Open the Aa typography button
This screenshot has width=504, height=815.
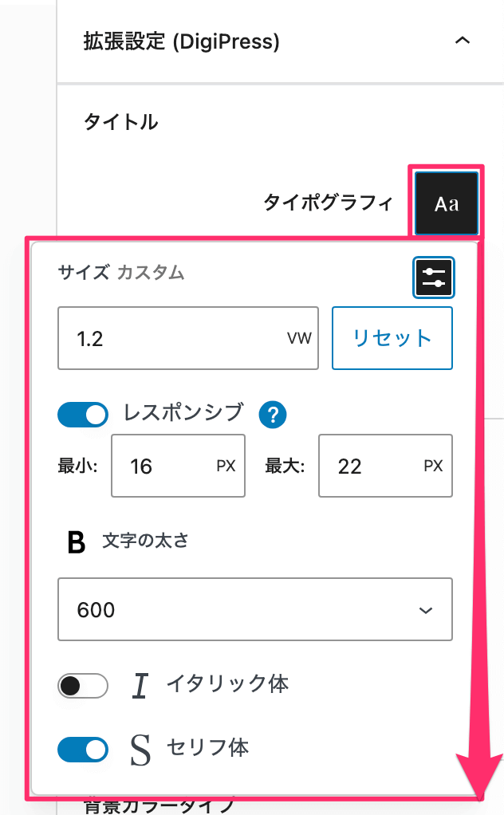pyautogui.click(x=447, y=204)
